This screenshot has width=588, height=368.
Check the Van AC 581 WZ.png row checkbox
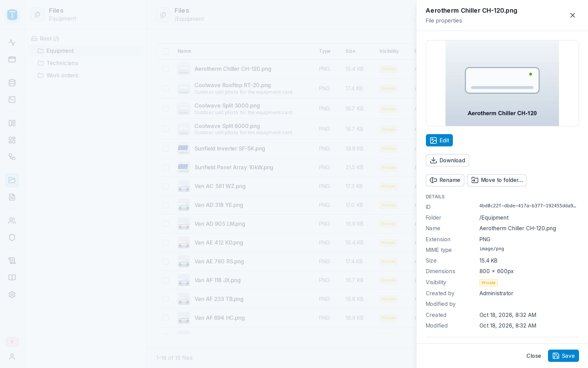click(166, 186)
